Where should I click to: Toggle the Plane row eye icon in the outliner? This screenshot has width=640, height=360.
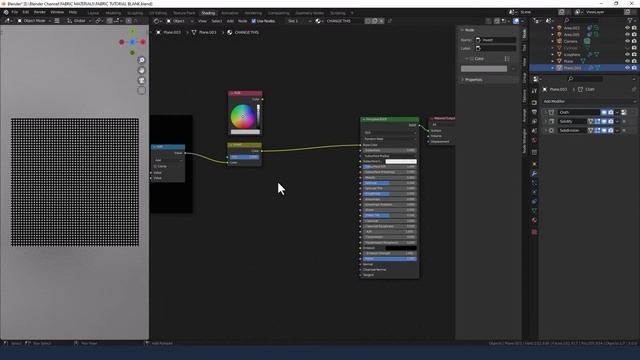point(627,61)
